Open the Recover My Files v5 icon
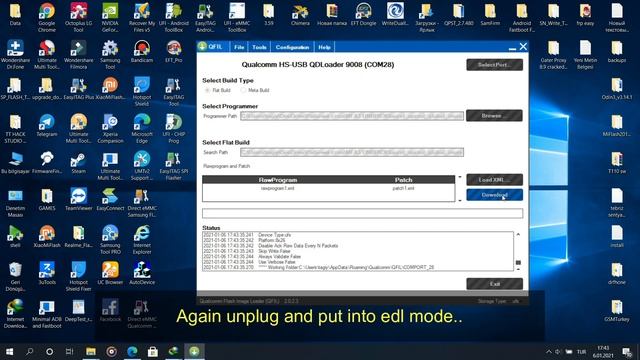 (142, 16)
